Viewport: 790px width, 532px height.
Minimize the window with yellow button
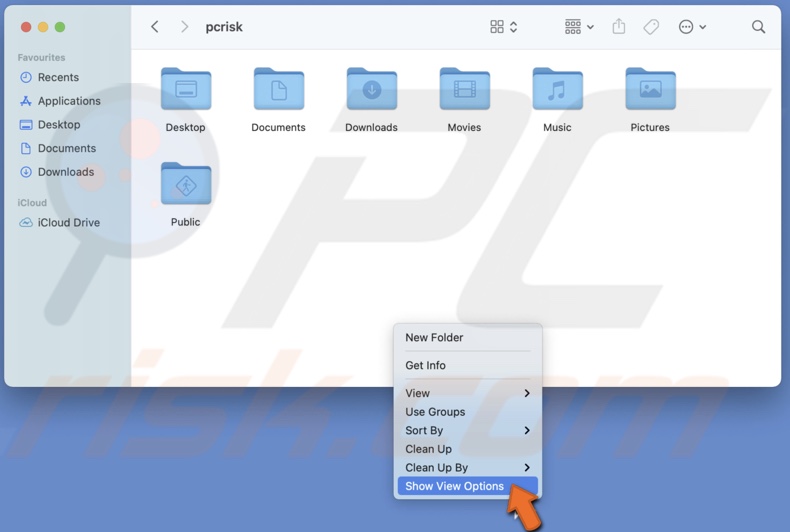point(43,27)
